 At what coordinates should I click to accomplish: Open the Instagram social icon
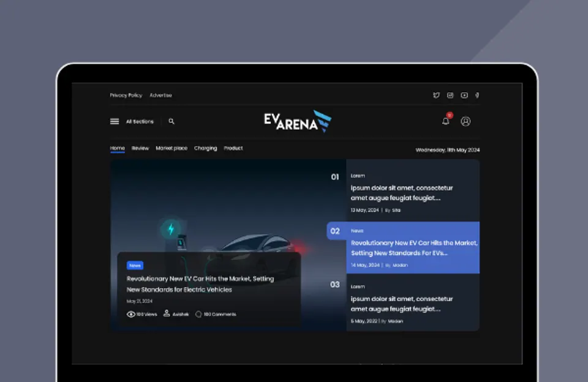click(x=450, y=95)
